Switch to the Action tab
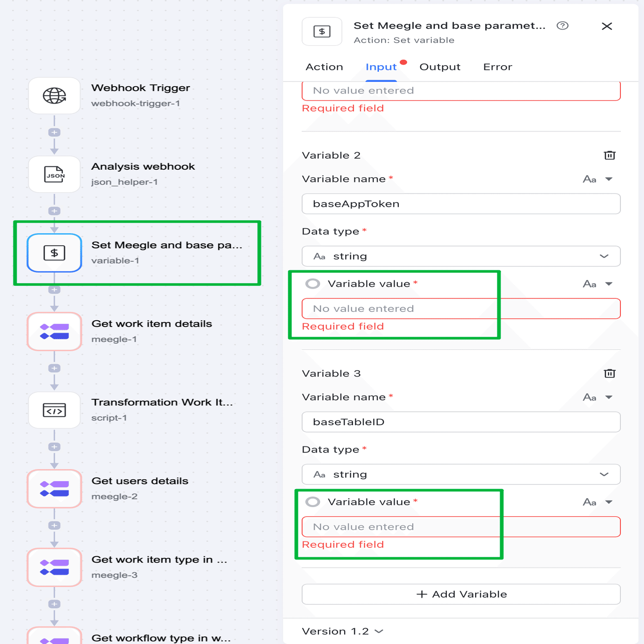Viewport: 644px width, 644px height. tap(324, 67)
